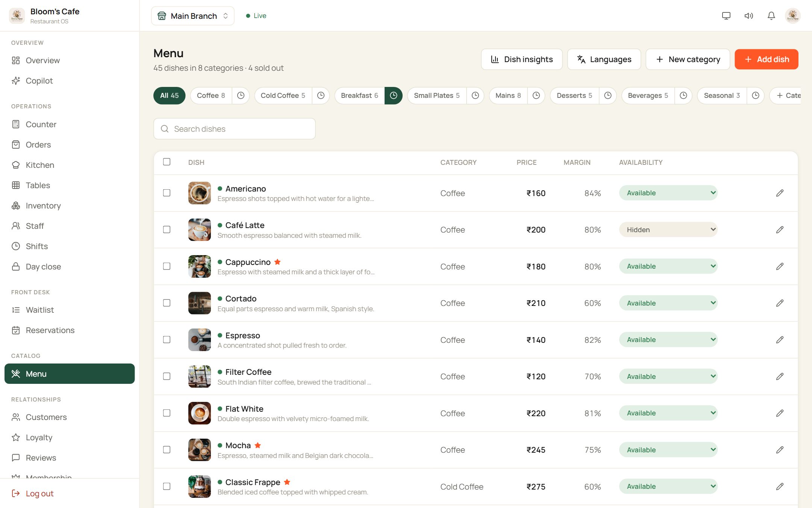The width and height of the screenshot is (812, 508).
Task: Tick the checkbox for Café Latte
Action: point(167,230)
